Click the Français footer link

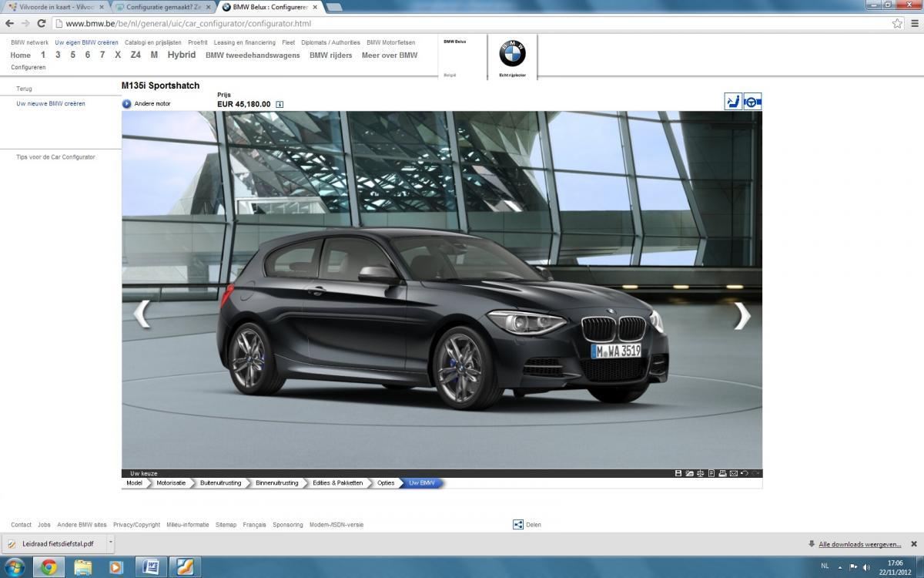click(x=255, y=525)
